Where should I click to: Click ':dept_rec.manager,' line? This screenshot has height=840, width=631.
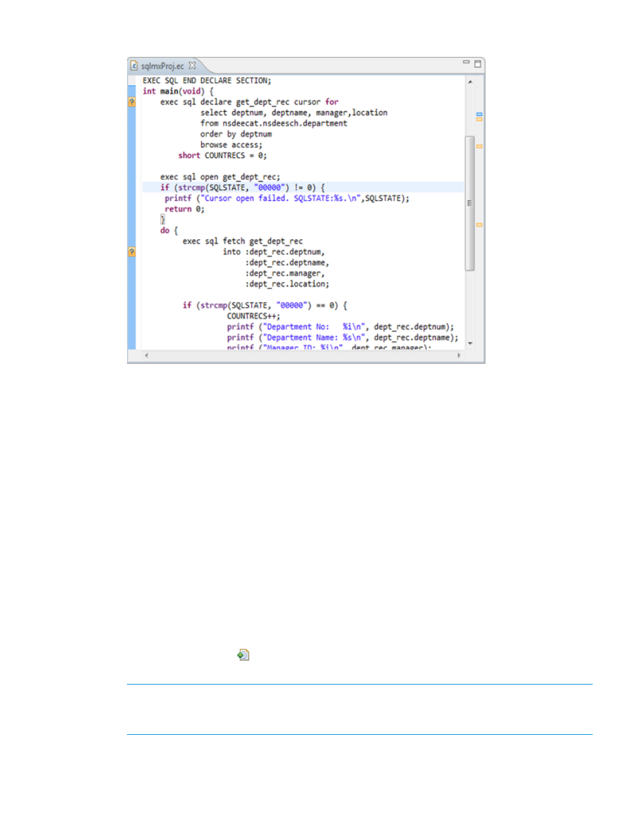pyautogui.click(x=285, y=273)
